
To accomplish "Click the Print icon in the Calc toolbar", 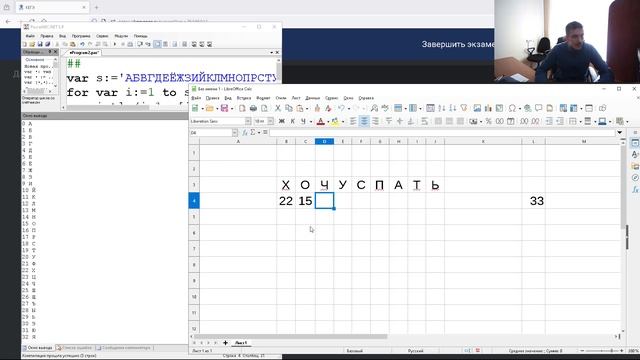I will (x=253, y=108).
